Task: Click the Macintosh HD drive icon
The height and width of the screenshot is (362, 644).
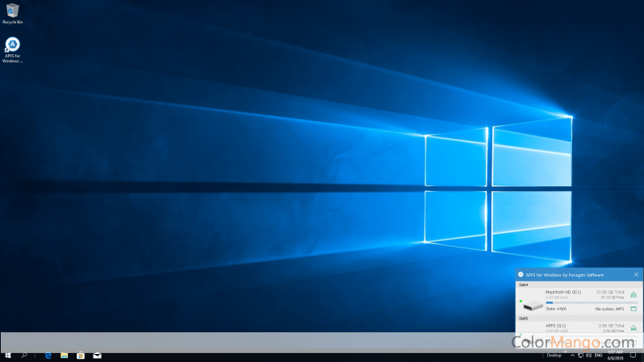Action: click(x=533, y=305)
